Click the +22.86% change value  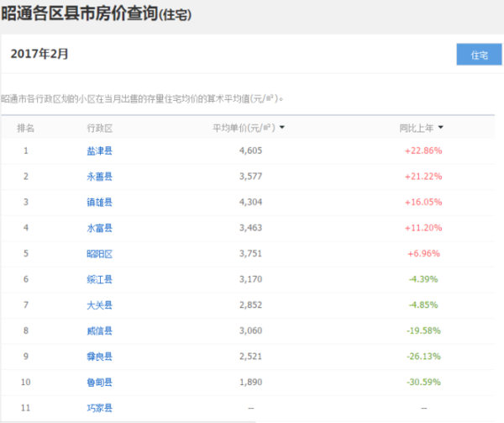(423, 151)
